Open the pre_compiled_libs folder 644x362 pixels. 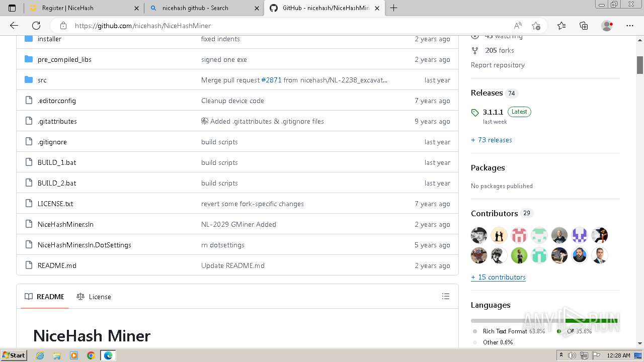[x=64, y=59]
